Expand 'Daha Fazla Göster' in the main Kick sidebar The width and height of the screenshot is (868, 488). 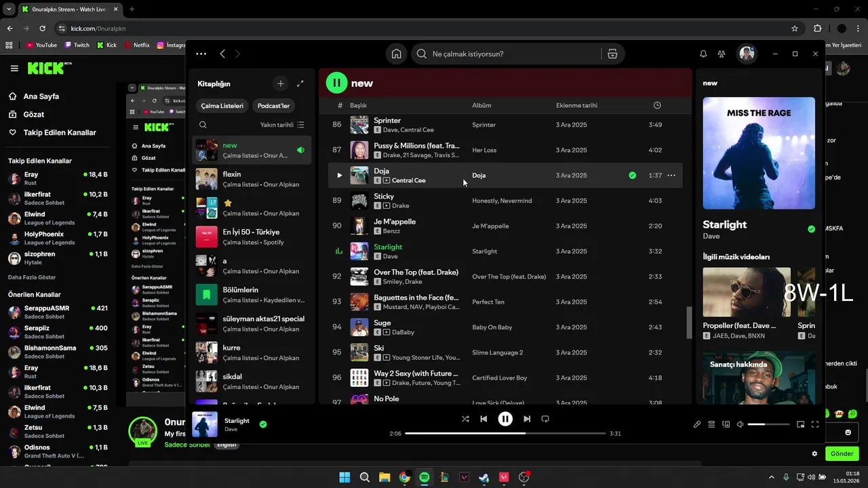pyautogui.click(x=32, y=277)
